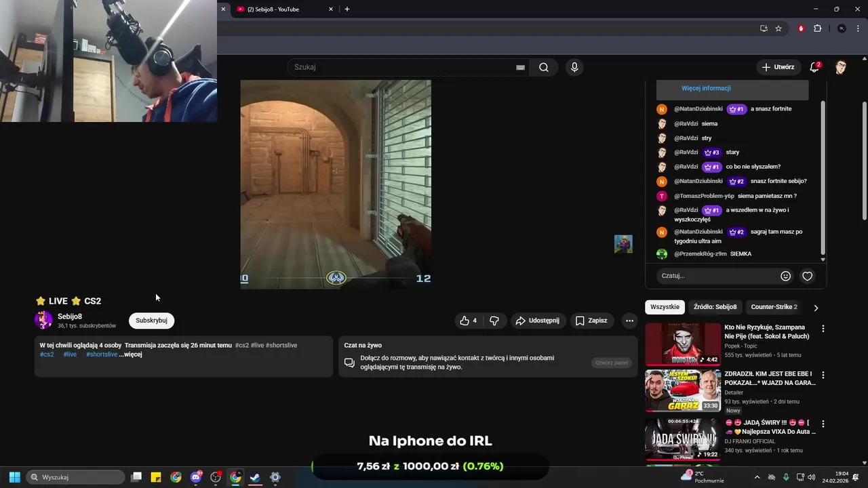
Task: Click the YouTube search magnifier button
Action: click(x=544, y=67)
